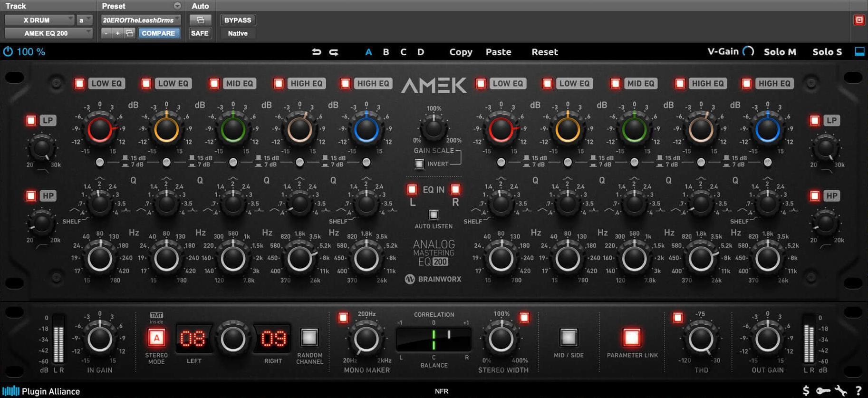Click the Brainworx logo
Viewport: 868px width, 398px height.
point(433,279)
